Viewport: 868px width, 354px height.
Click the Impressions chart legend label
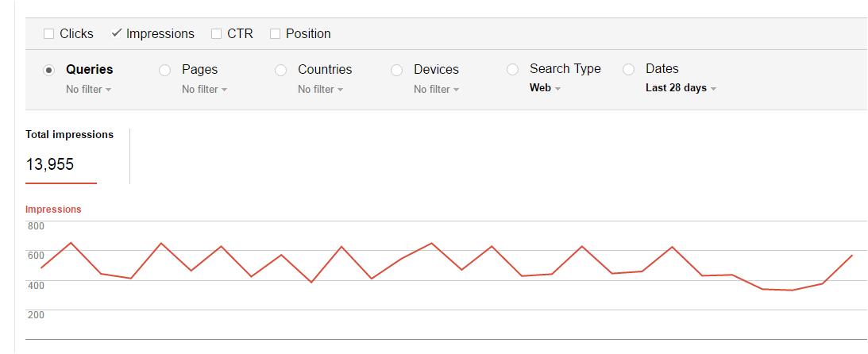click(x=53, y=210)
